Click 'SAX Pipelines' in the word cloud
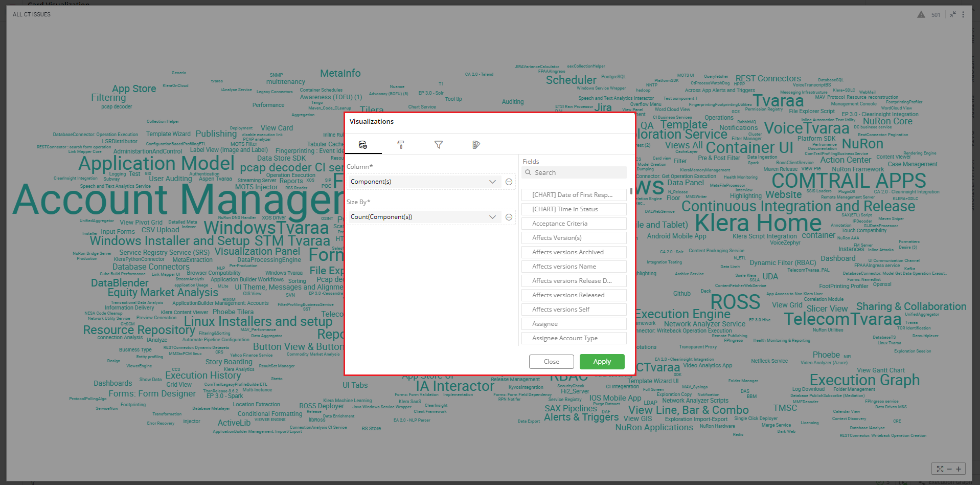Screen dimensions: 980x485 click(571, 408)
